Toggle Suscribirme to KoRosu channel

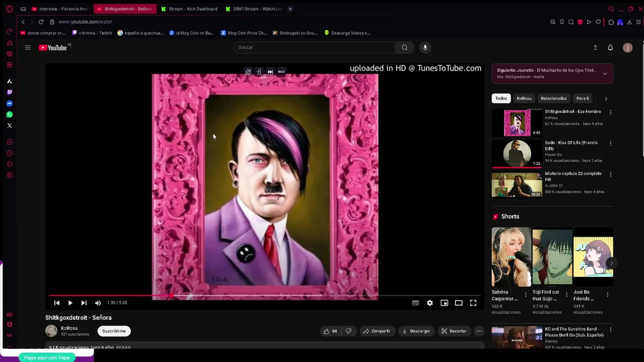[x=114, y=331]
